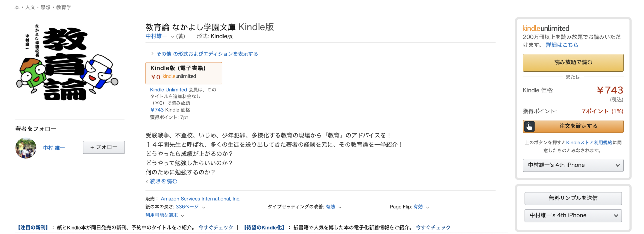This screenshot has height=234, width=644.
Task: Follow the author with + フォロー button
Action: 104,147
